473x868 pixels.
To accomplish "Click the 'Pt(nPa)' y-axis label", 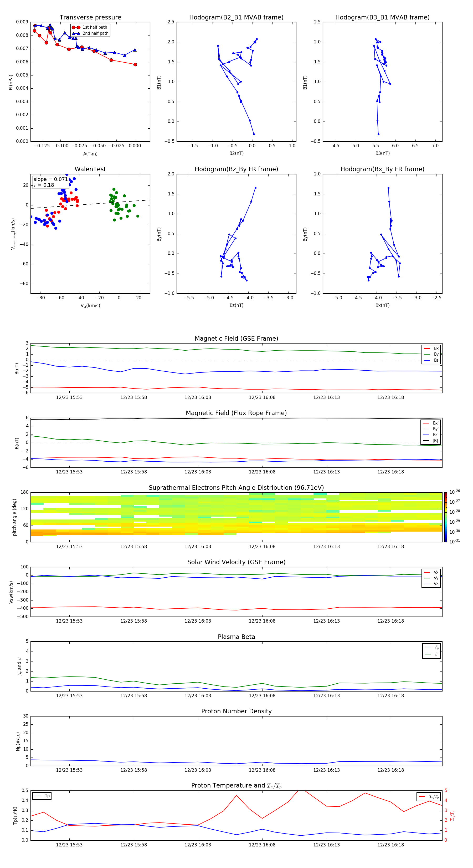I will tap(11, 82).
